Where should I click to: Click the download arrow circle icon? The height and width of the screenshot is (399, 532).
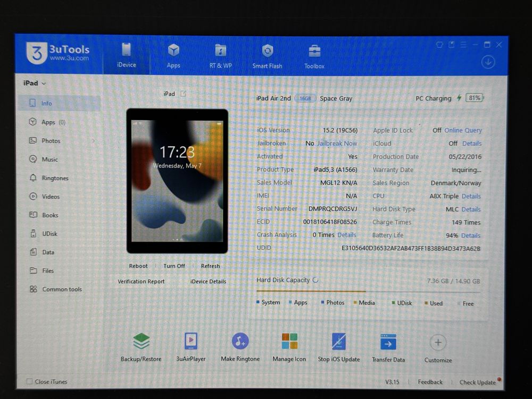pyautogui.click(x=488, y=62)
